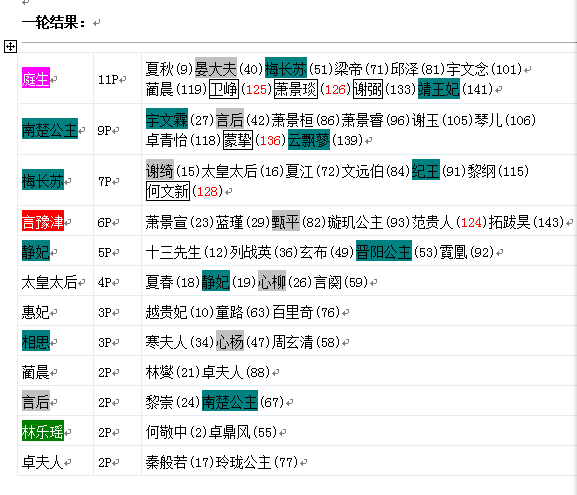The width and height of the screenshot is (577, 495).
Task: Click the name 拓跋昊
Action: click(x=510, y=222)
